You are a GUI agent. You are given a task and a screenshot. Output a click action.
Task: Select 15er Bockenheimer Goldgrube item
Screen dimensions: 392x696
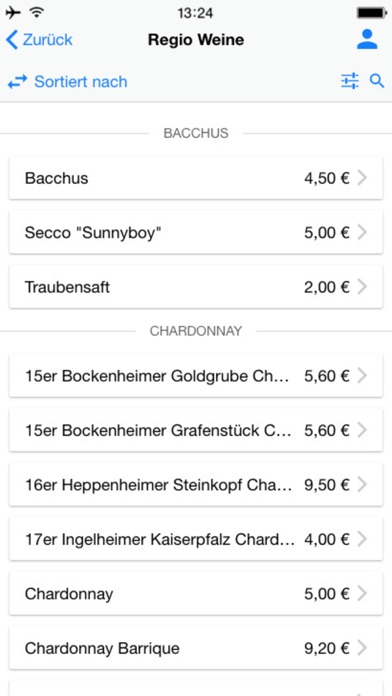[x=196, y=376]
